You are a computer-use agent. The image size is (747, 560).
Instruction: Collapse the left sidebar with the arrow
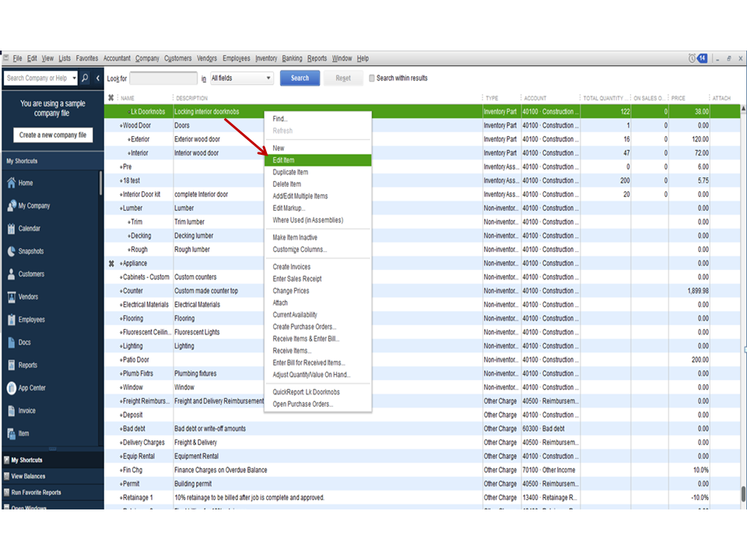coord(98,78)
